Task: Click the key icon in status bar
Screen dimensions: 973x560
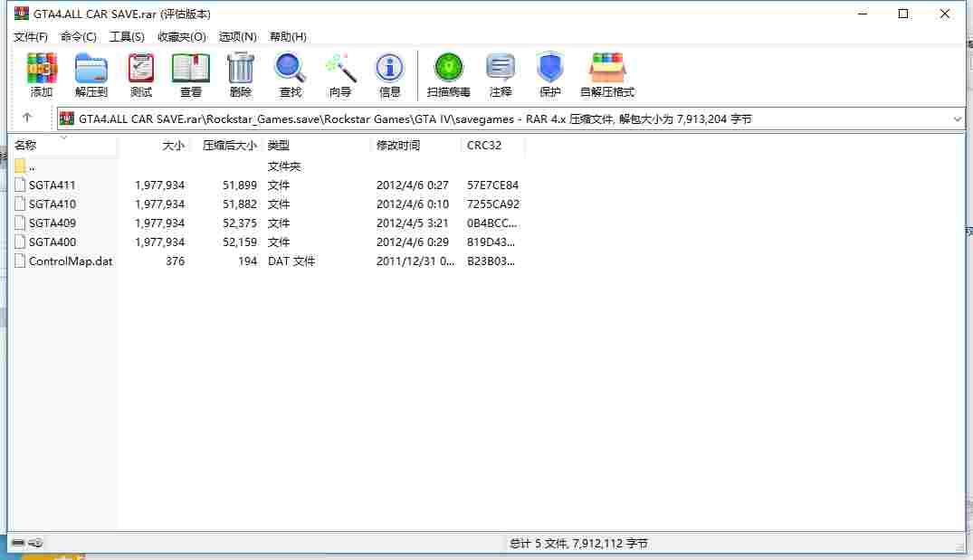Action: click(36, 543)
